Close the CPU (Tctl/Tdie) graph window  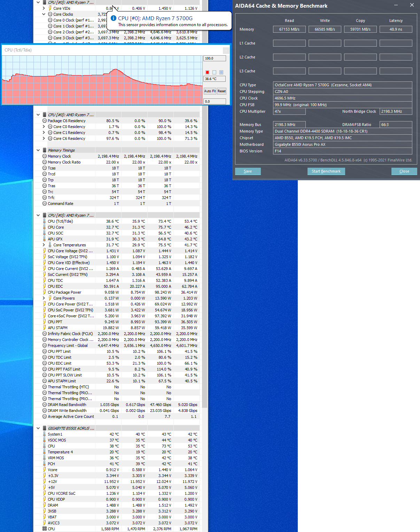click(x=226, y=50)
